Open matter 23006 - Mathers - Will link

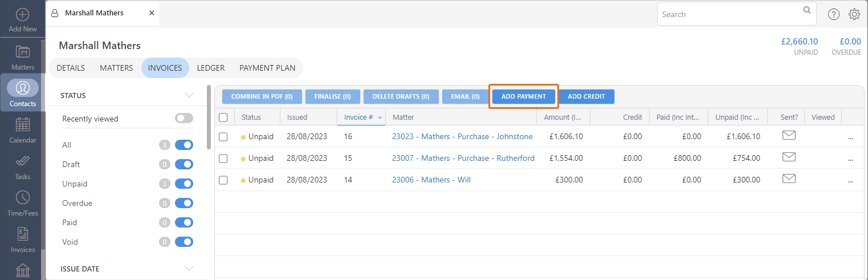pos(431,180)
